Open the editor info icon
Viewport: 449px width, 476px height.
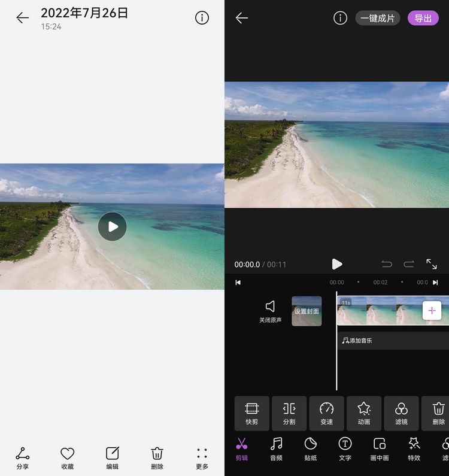[x=340, y=18]
